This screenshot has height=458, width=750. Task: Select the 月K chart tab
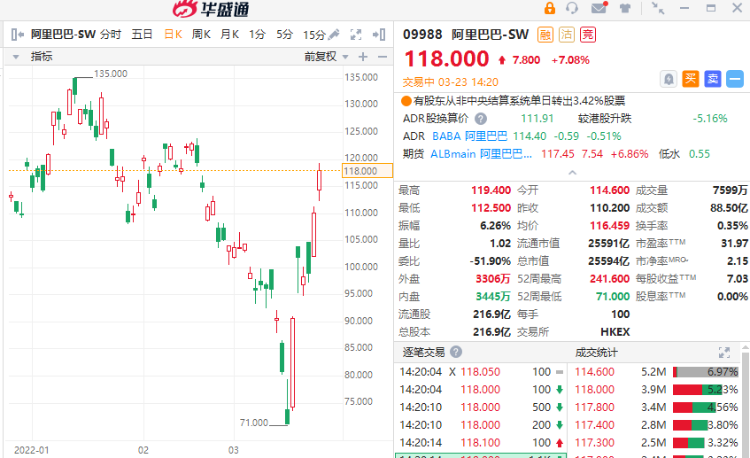click(230, 34)
